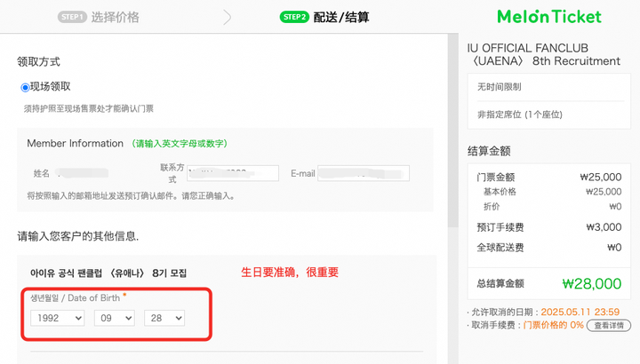Click the 总结算金额 ₩28,000 total
Screen dimensions: 640x364
[x=591, y=283]
